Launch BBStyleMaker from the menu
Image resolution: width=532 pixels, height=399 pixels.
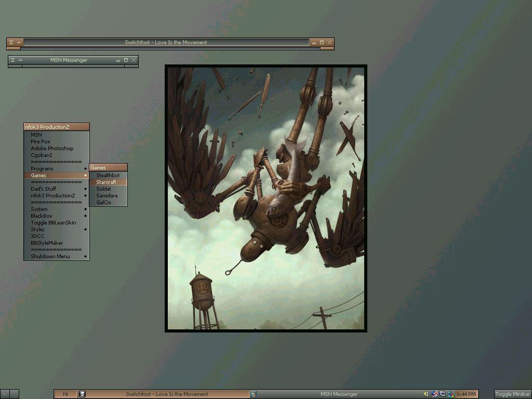56,243
